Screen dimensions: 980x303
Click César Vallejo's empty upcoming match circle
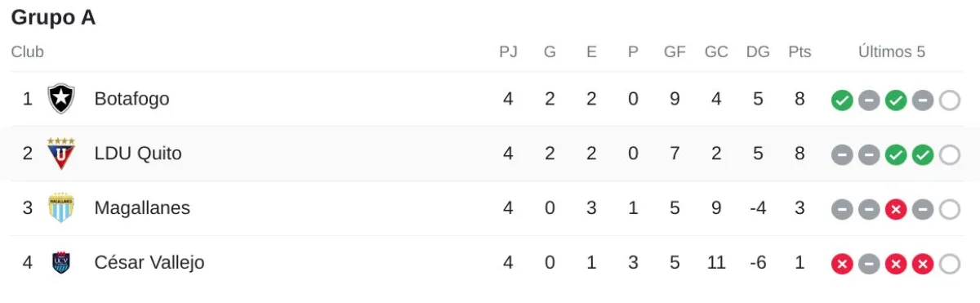950,265
